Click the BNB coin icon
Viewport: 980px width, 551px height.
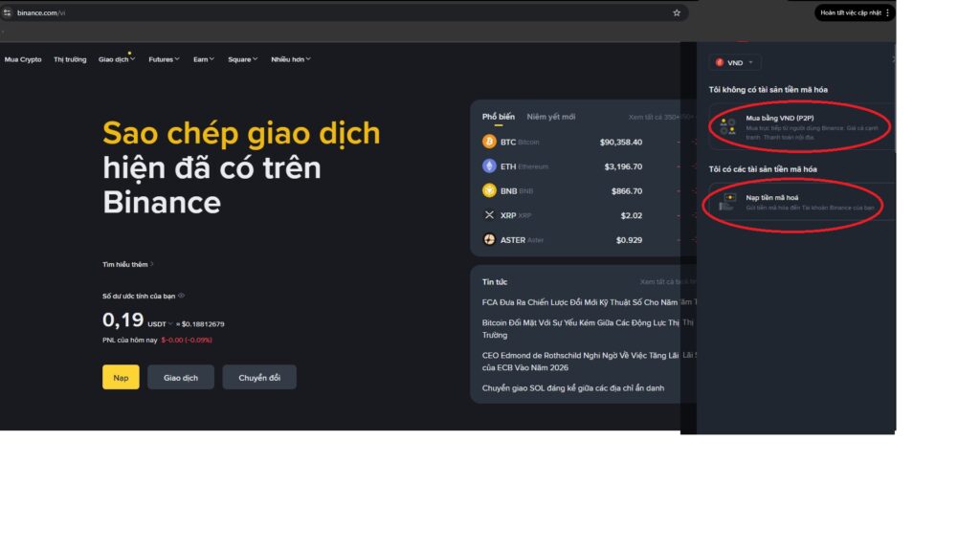click(489, 190)
